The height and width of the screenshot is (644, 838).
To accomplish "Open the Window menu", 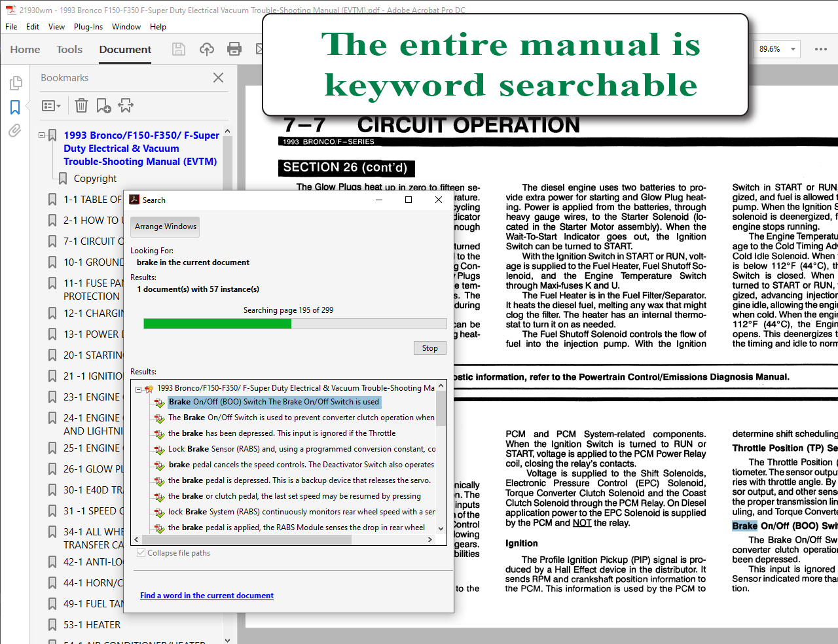I will click(126, 27).
